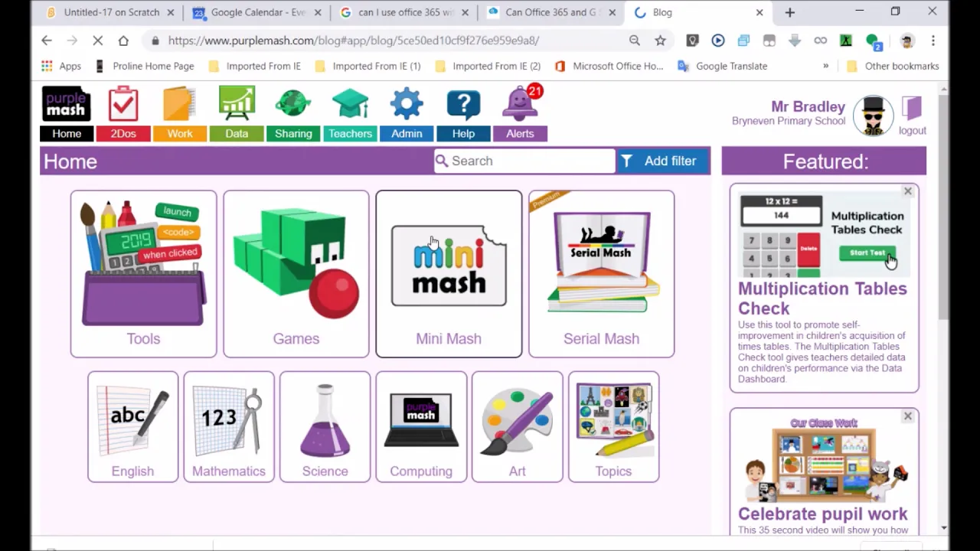
Task: Click the logout door icon
Action: (x=912, y=109)
